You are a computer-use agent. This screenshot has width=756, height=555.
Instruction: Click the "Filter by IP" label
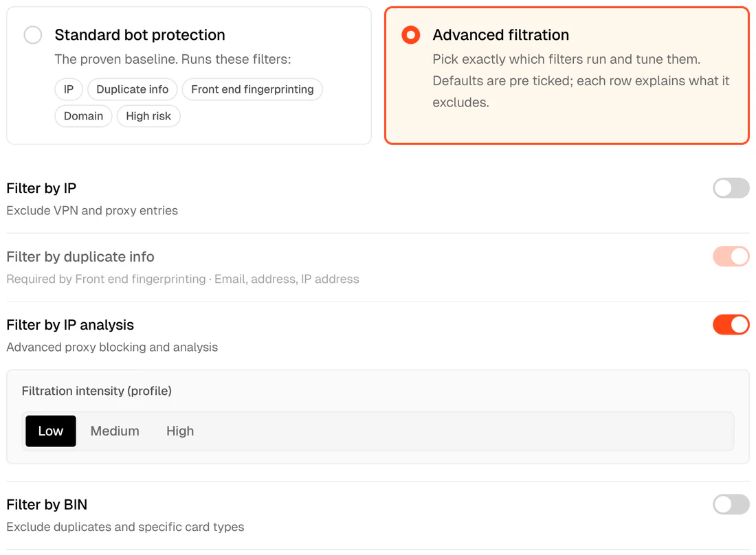(41, 188)
